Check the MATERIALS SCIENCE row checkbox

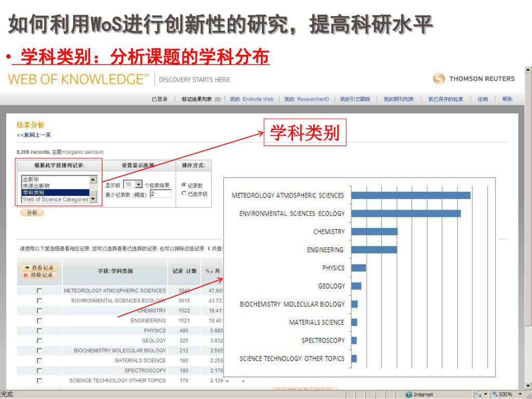(39, 361)
